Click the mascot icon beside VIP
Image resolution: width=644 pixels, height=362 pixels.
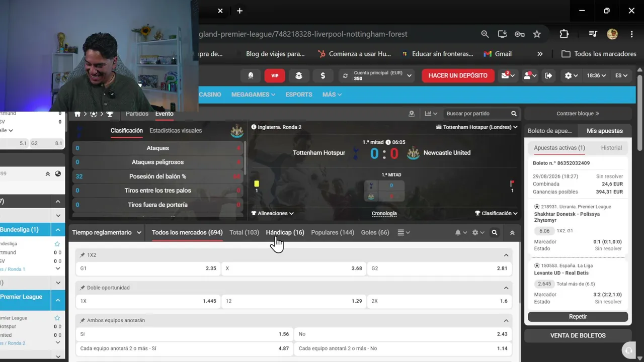(x=299, y=75)
